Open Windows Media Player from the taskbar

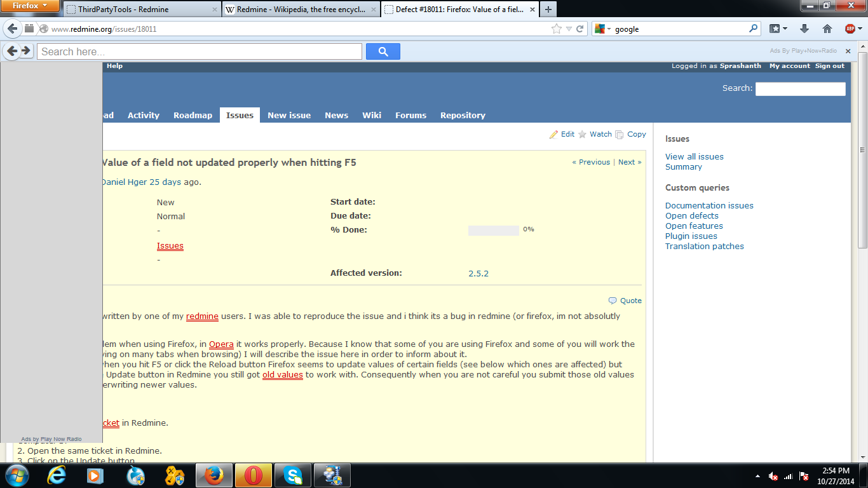[95, 475]
